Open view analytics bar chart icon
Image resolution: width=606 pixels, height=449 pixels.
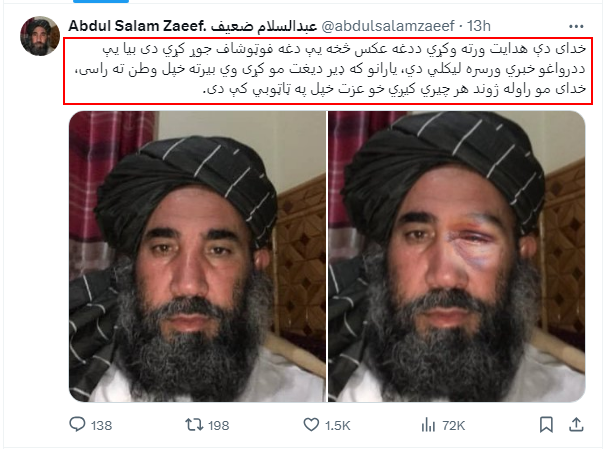pos(428,425)
